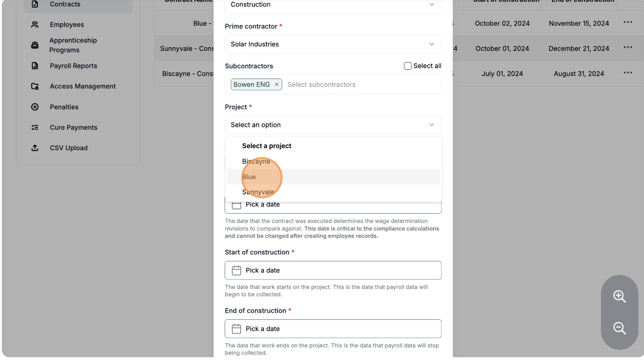Click the Employees sidebar icon
The image size is (644, 360).
click(x=35, y=25)
